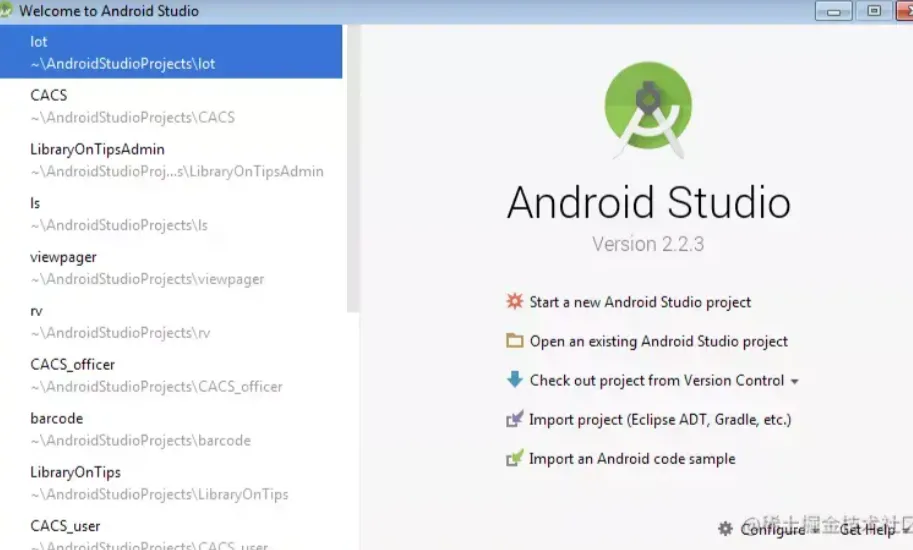913x550 pixels.
Task: Click path text ~\AndroidStudioProjects\rv
Action: tap(120, 332)
